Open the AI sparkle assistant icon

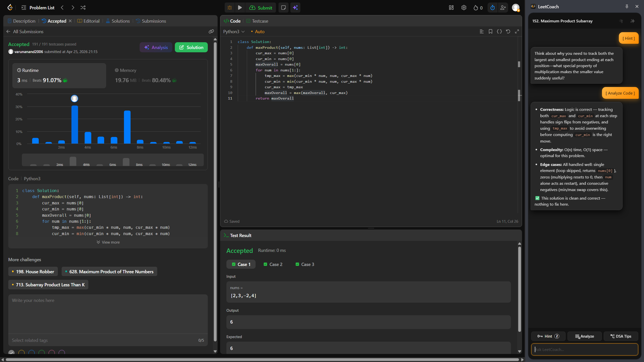(295, 8)
